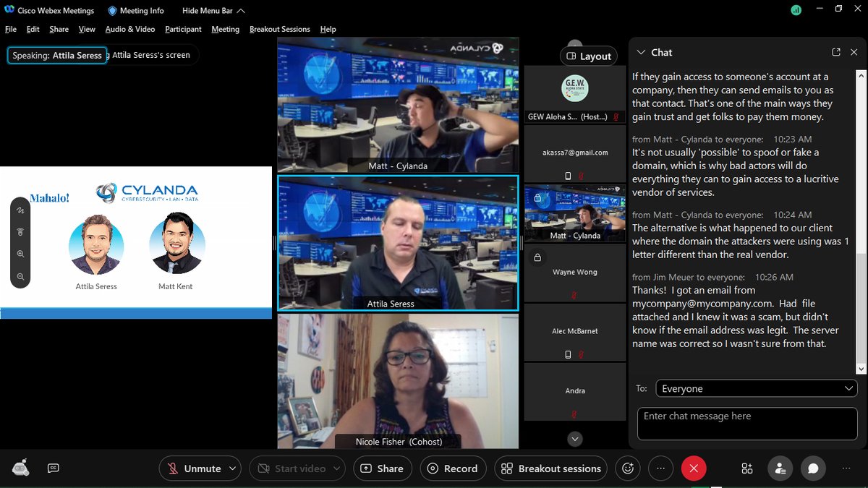Click phone device icon on Alec McBarnet tile
Viewport: 868px width, 488px height.
pyautogui.click(x=568, y=354)
